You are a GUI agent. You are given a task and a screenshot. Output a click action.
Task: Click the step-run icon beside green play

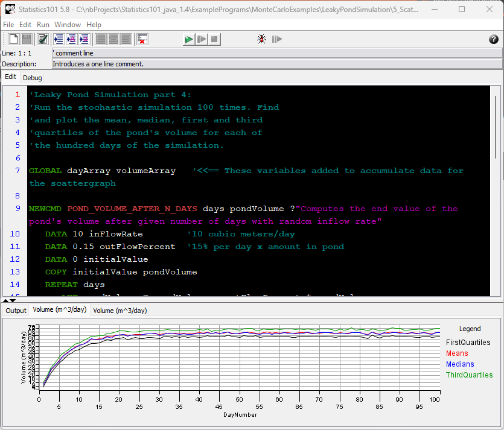pos(202,39)
